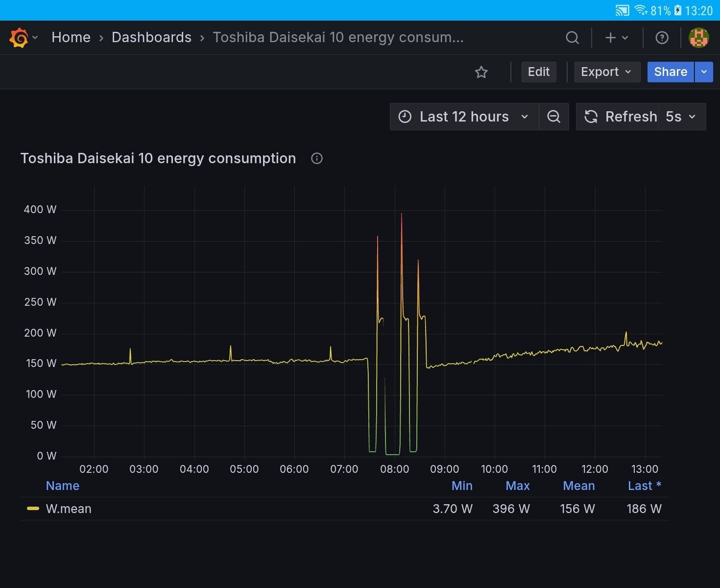
Task: Click the 156 W mean value
Action: [x=577, y=509]
